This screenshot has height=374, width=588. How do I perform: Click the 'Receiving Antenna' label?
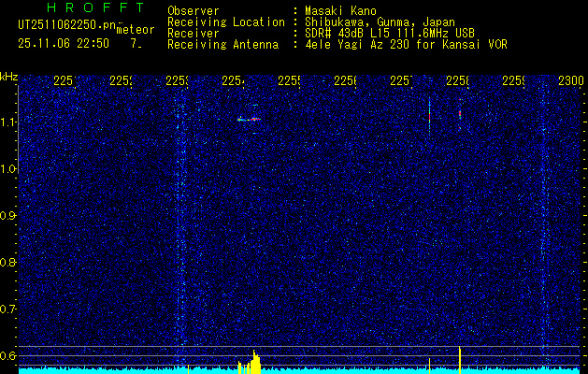point(222,45)
